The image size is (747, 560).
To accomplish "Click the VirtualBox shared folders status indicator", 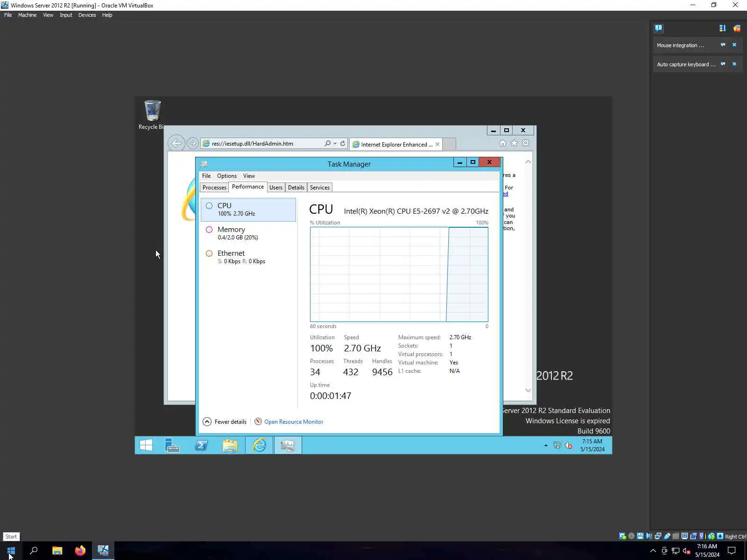I will tap(676, 536).
